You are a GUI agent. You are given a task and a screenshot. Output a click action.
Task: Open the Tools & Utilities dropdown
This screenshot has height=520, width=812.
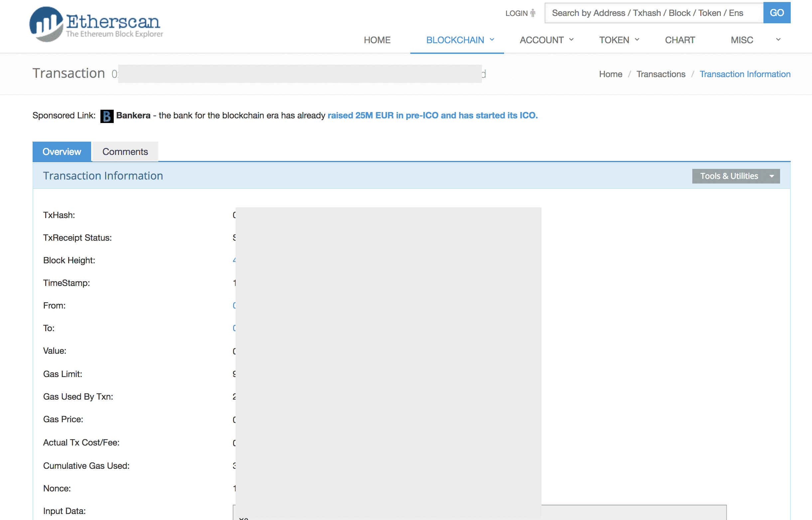click(736, 176)
